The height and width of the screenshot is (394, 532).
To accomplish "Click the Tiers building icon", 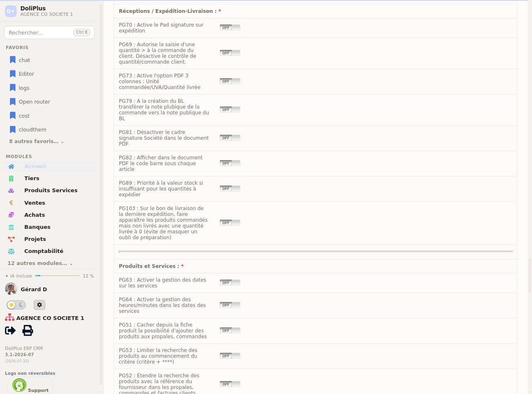I will [x=11, y=178].
